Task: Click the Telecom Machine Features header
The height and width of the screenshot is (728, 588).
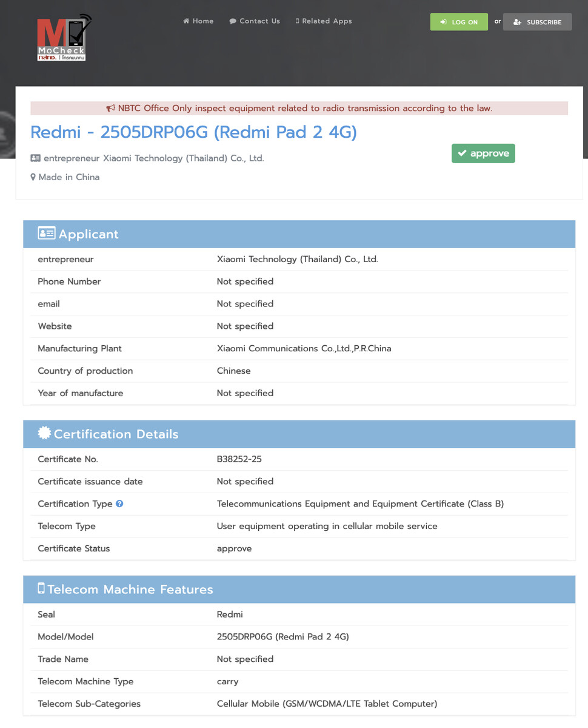Action: coord(299,589)
